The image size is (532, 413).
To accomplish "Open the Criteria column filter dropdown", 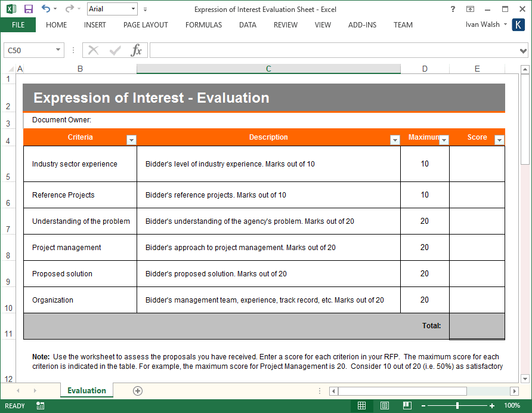I will click(131, 140).
